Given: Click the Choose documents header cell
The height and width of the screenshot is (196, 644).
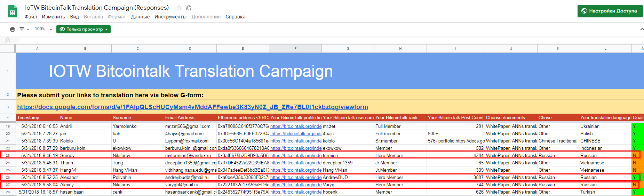Looking at the screenshot, I should pos(511,117).
